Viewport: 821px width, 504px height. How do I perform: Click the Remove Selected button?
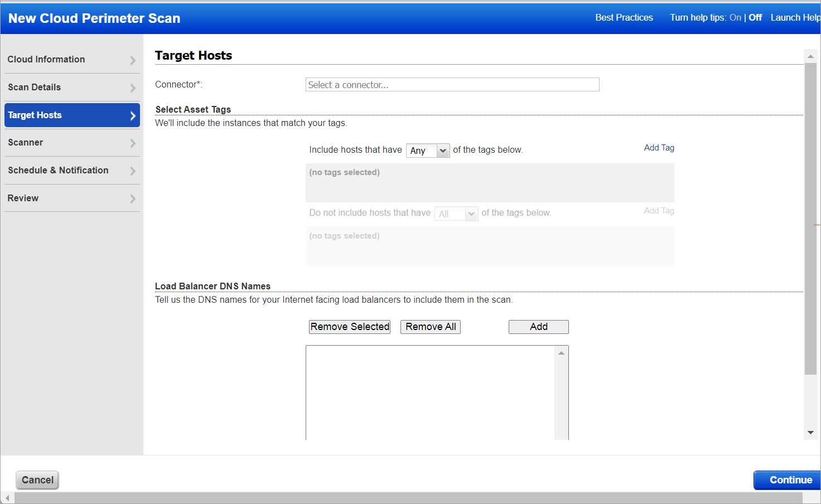(x=350, y=327)
